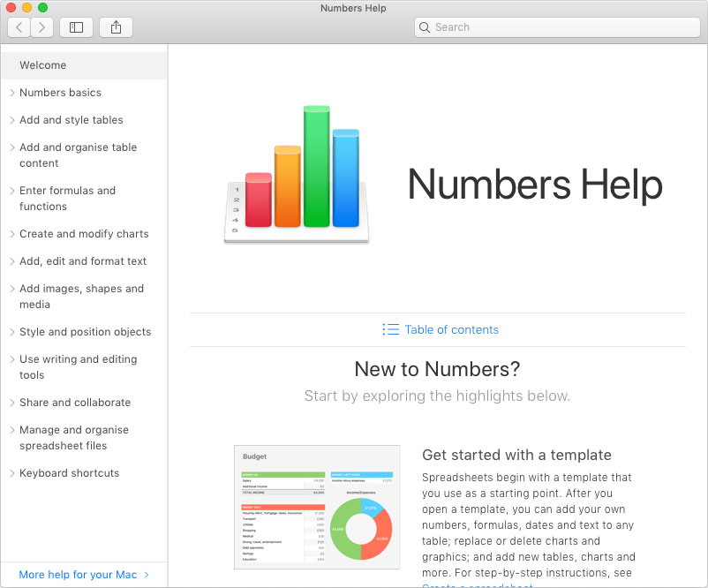Minimize the Numbers Help window

[x=26, y=7]
